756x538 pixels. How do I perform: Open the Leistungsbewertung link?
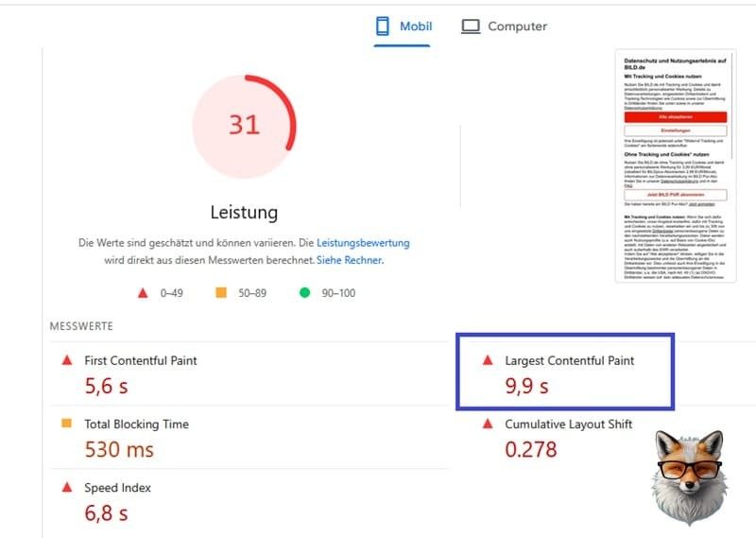click(x=363, y=243)
